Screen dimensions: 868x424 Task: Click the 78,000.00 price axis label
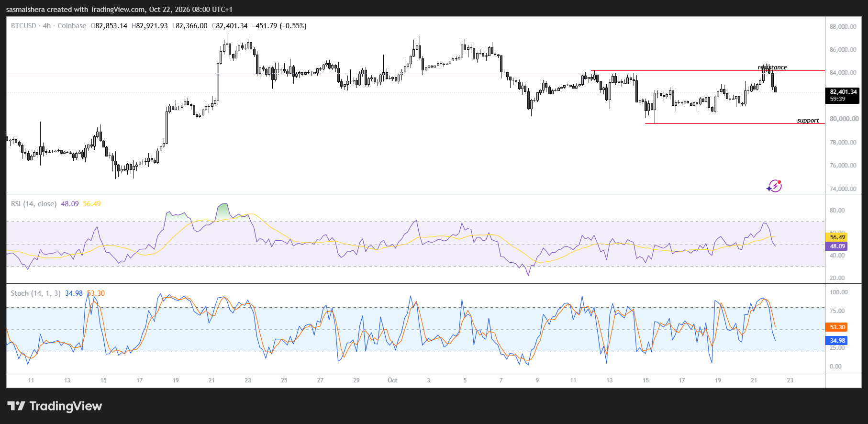click(843, 143)
